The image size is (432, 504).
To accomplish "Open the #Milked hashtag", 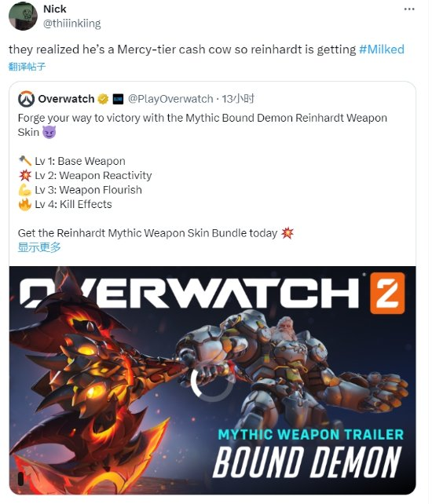I will coord(382,49).
